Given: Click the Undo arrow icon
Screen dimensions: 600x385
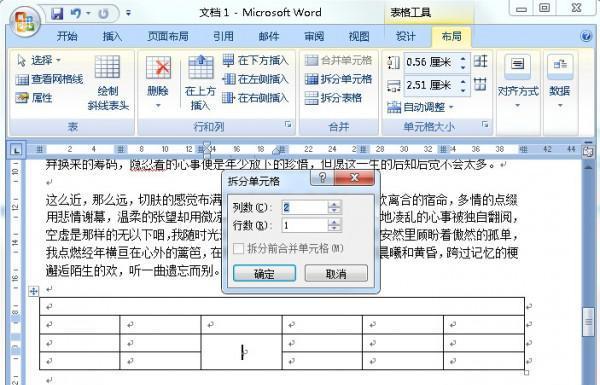Looking at the screenshot, I should [x=75, y=14].
